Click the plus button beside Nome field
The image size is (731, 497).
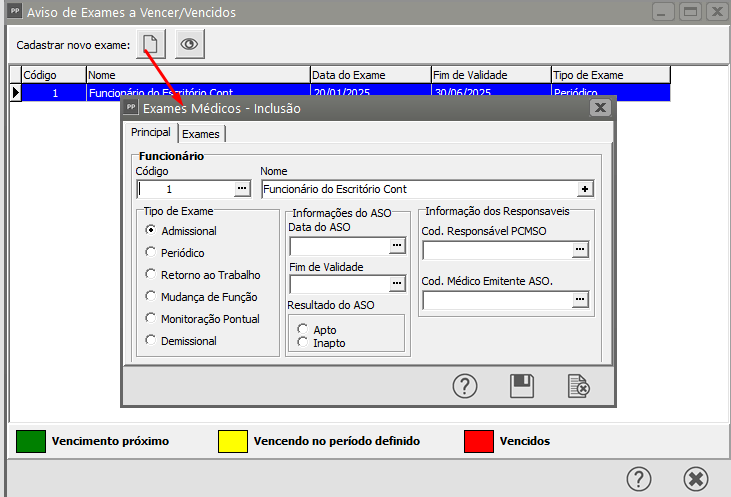586,188
